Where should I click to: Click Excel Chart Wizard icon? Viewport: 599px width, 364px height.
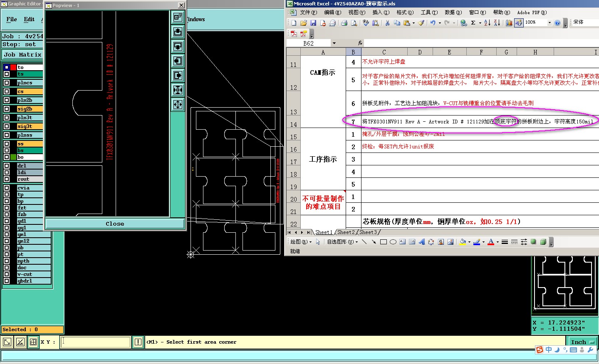point(509,23)
